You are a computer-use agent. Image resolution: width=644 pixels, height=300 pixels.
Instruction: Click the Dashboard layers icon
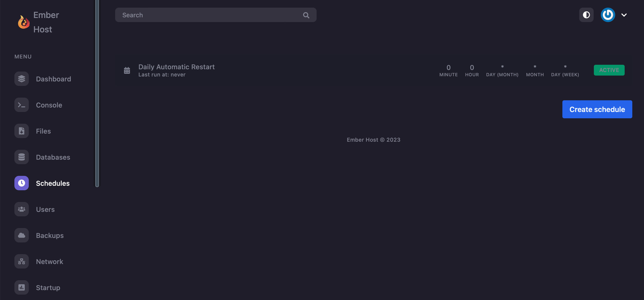[x=22, y=79]
